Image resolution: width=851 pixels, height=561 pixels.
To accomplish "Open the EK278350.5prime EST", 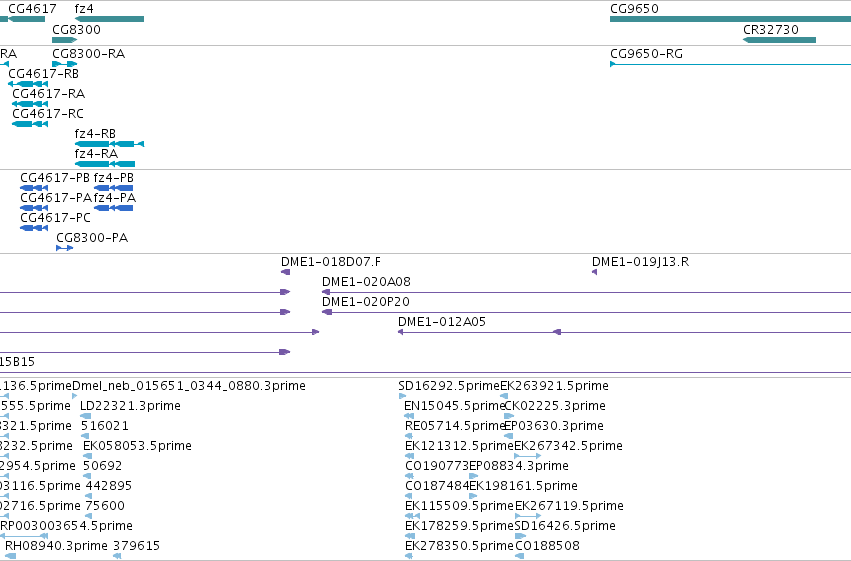I will pyautogui.click(x=409, y=556).
